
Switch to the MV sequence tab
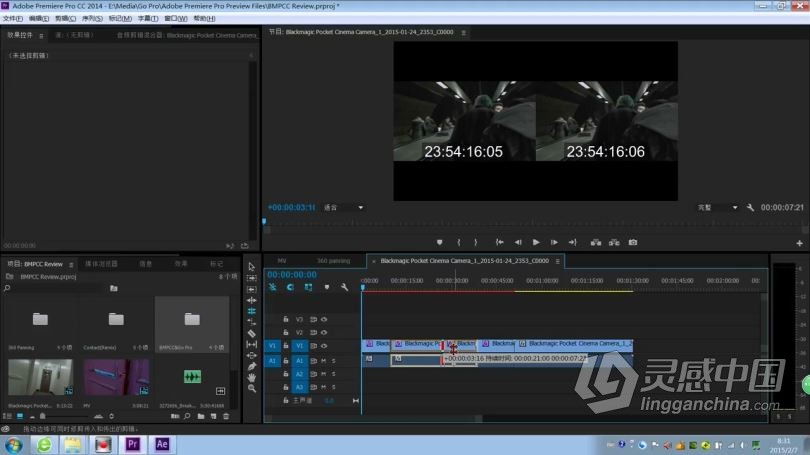tap(282, 261)
